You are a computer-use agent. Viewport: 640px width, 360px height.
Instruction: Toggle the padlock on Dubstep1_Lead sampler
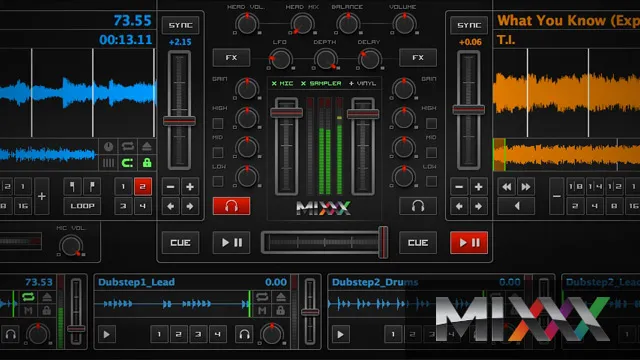[281, 311]
